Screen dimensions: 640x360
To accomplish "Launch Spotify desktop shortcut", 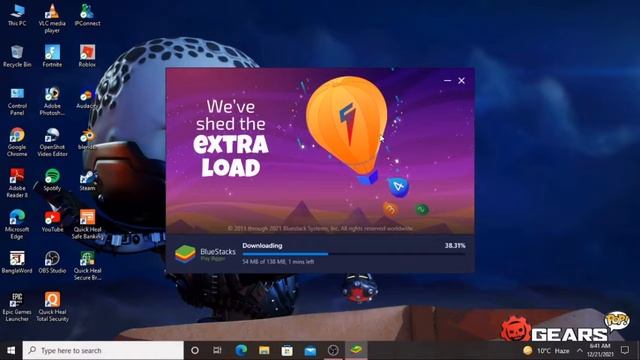I will [52, 180].
